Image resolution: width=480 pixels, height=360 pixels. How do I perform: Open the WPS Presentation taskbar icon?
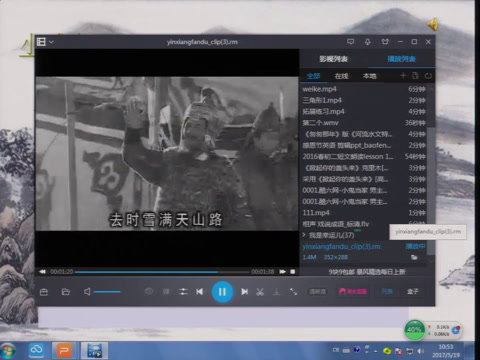pyautogui.click(x=64, y=351)
